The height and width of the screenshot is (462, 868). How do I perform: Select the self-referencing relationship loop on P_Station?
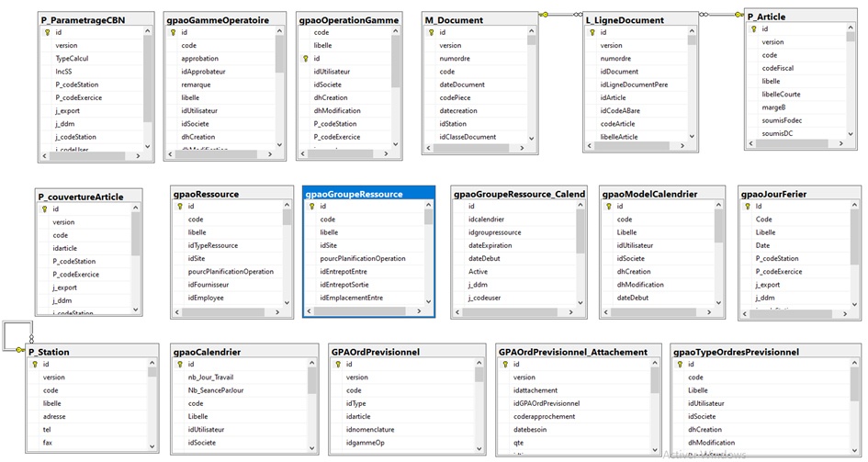[17, 334]
